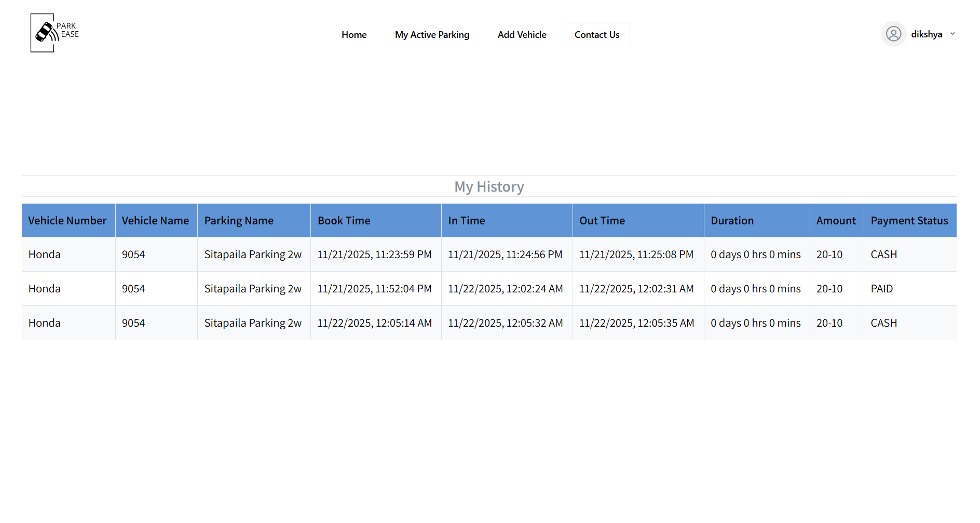Click the My History heading
This screenshot has height=523, width=980.
(488, 186)
